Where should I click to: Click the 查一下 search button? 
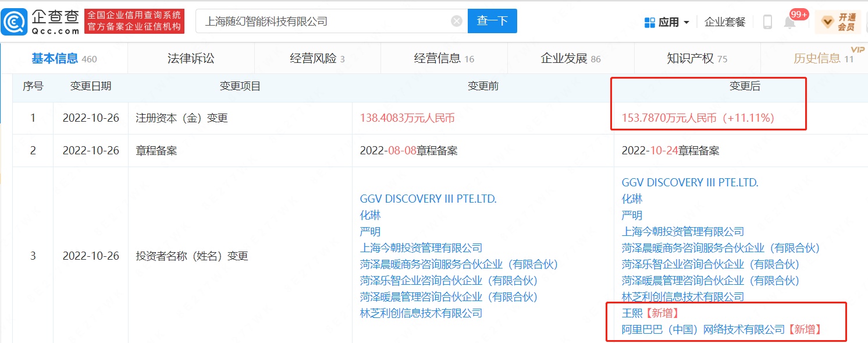point(492,22)
